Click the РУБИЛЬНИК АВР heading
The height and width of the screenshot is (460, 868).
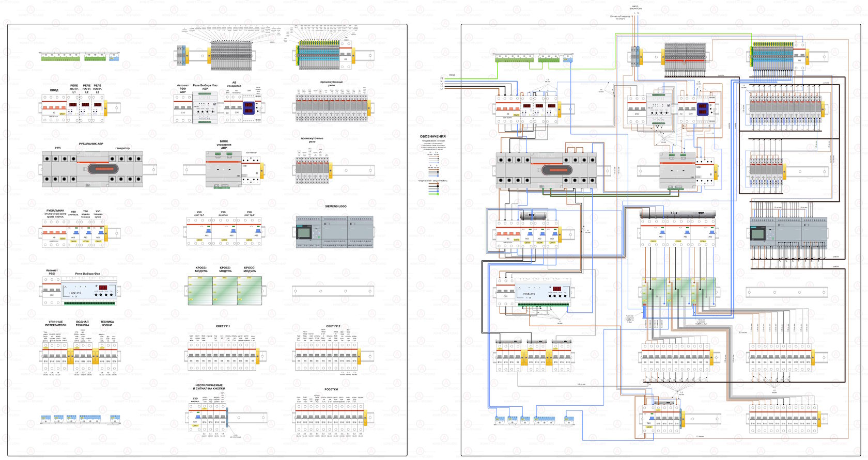(x=91, y=144)
